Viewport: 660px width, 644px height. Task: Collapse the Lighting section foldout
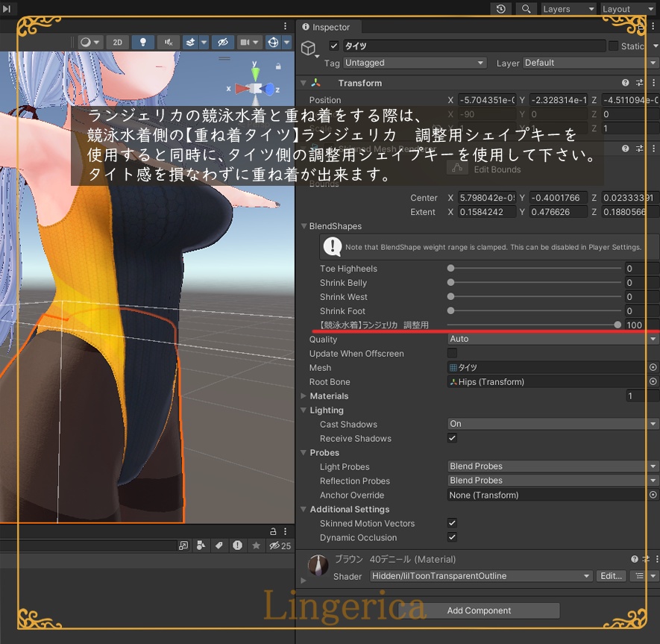tap(304, 410)
